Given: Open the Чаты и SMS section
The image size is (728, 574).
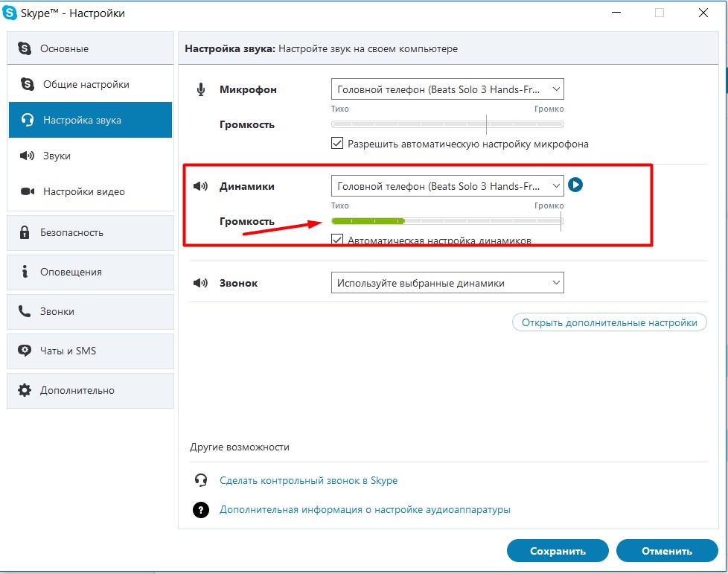Looking at the screenshot, I should coord(91,351).
